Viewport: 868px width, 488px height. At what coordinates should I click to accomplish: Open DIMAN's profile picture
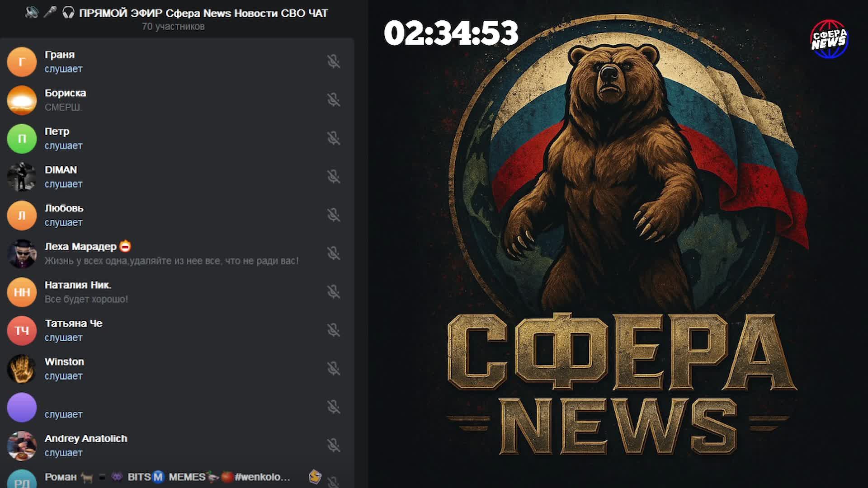(x=22, y=177)
